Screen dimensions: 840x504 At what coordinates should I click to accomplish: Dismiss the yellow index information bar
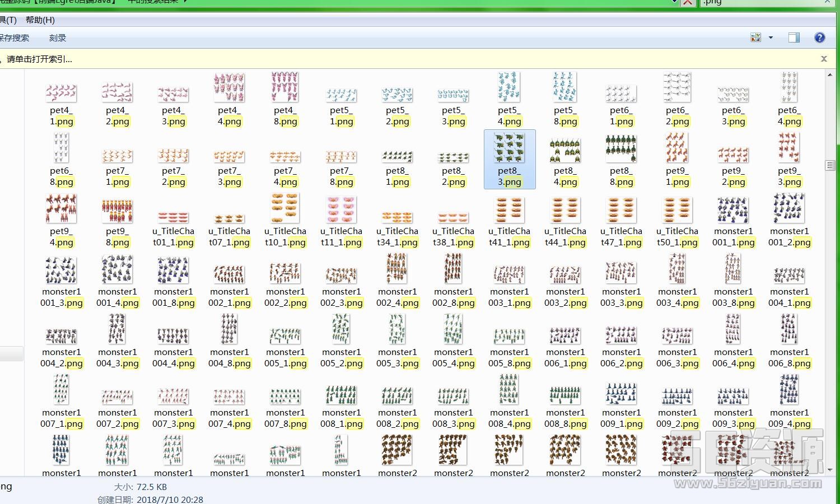(x=824, y=59)
